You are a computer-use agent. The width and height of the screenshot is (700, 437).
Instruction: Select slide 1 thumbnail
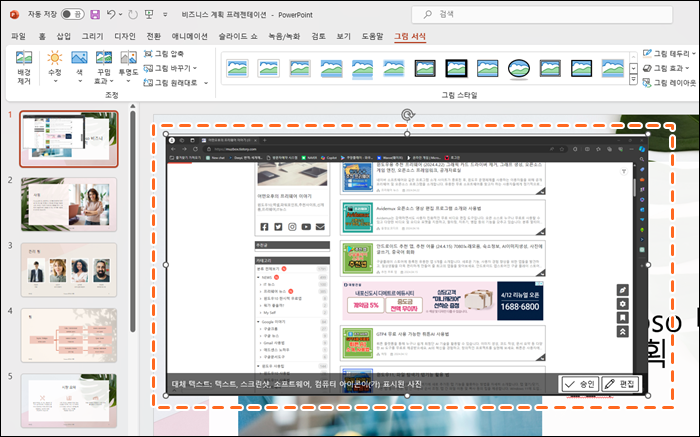tap(69, 139)
